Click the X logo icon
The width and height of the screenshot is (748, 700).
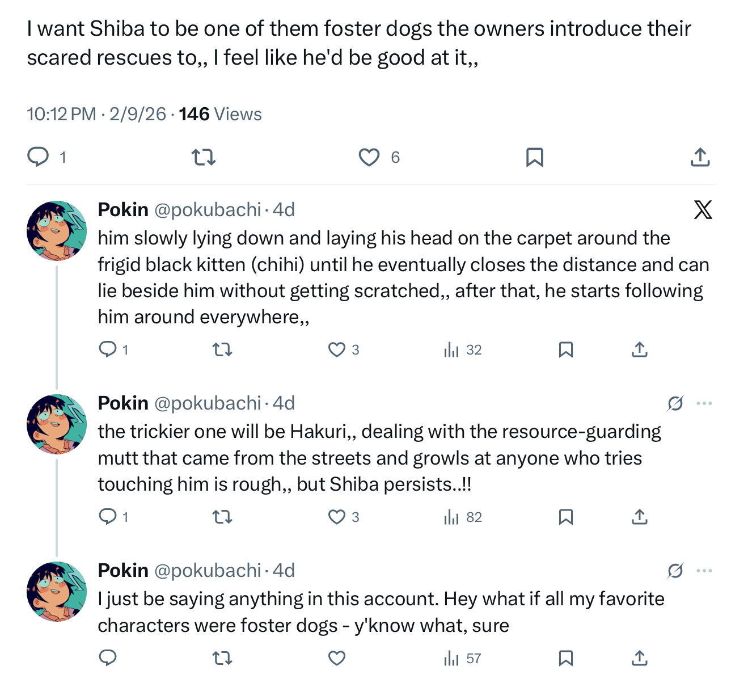pos(703,210)
